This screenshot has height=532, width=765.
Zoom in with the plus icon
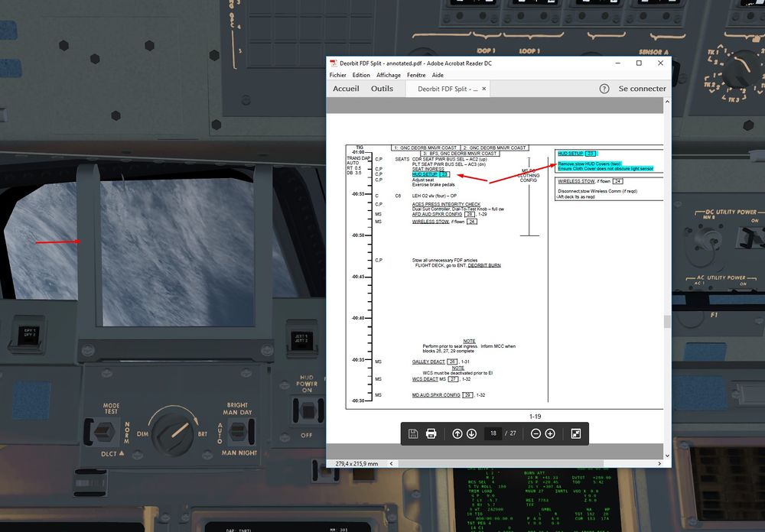pos(550,433)
